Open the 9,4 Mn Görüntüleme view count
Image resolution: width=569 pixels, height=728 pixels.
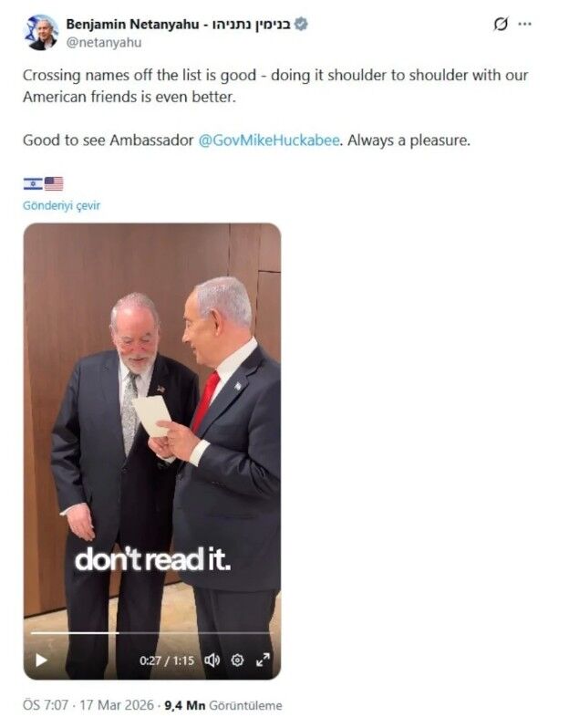pyautogui.click(x=223, y=705)
